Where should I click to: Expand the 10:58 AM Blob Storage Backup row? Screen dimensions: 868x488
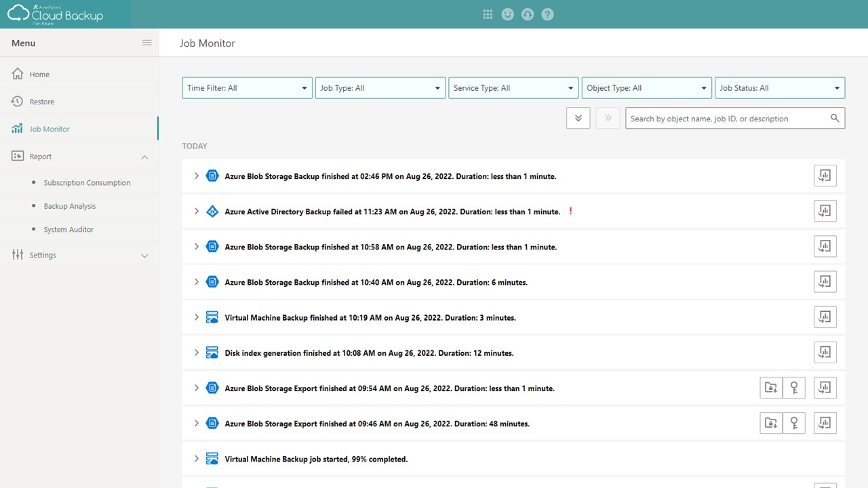click(197, 246)
